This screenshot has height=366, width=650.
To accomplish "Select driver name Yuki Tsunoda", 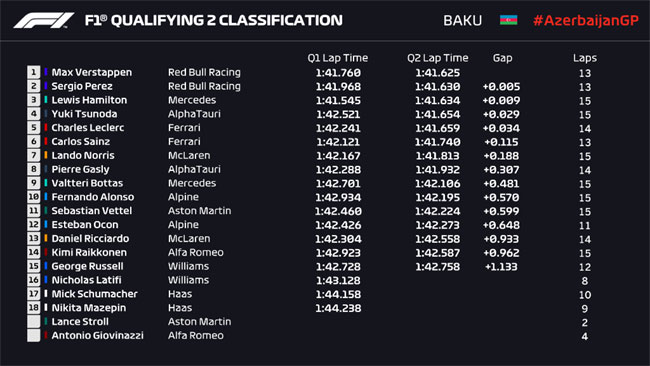I will point(84,114).
